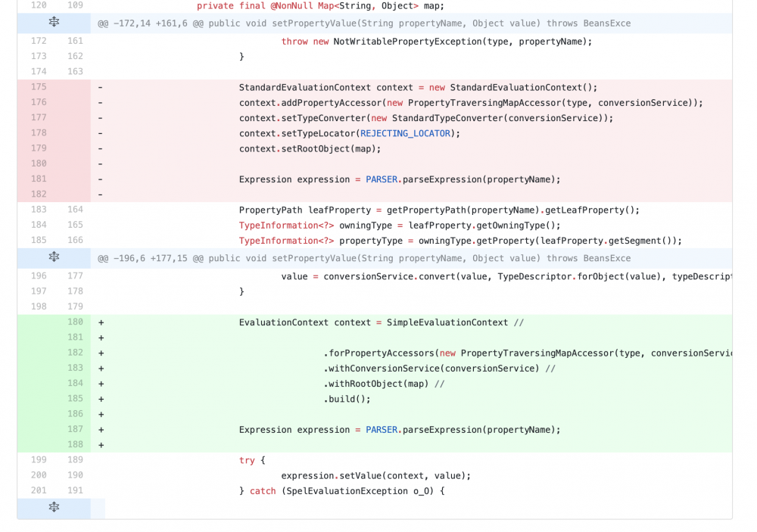Click the minus marker on deleted line 181
757x532 pixels.
tap(101, 179)
